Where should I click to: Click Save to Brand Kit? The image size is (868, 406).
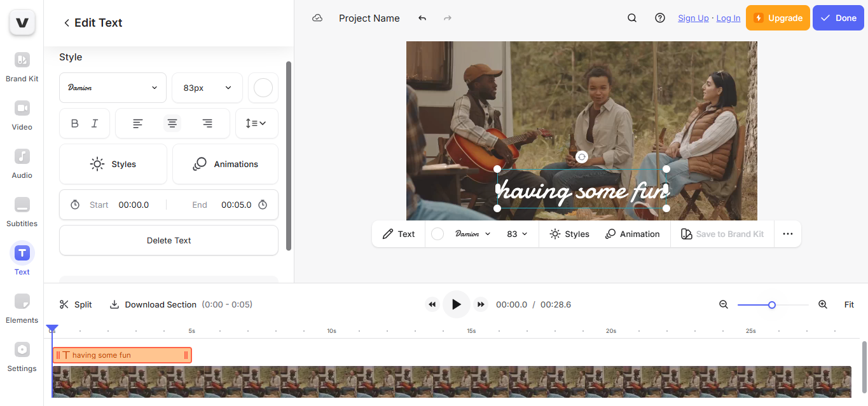722,234
